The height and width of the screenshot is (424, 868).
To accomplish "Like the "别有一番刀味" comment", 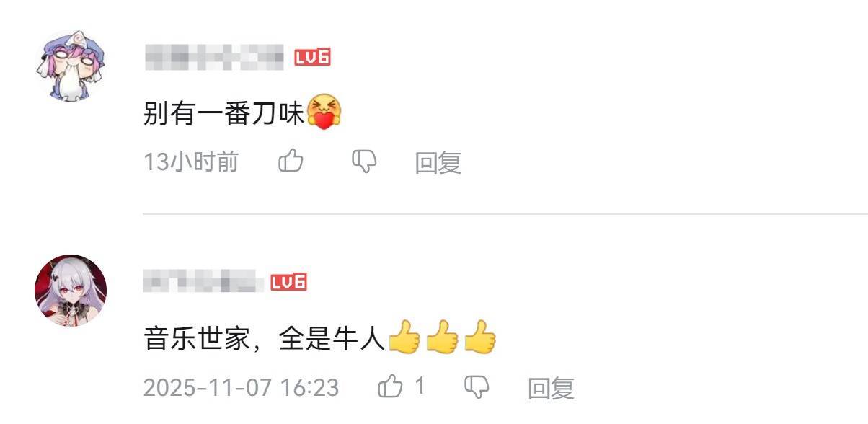I will click(x=291, y=162).
